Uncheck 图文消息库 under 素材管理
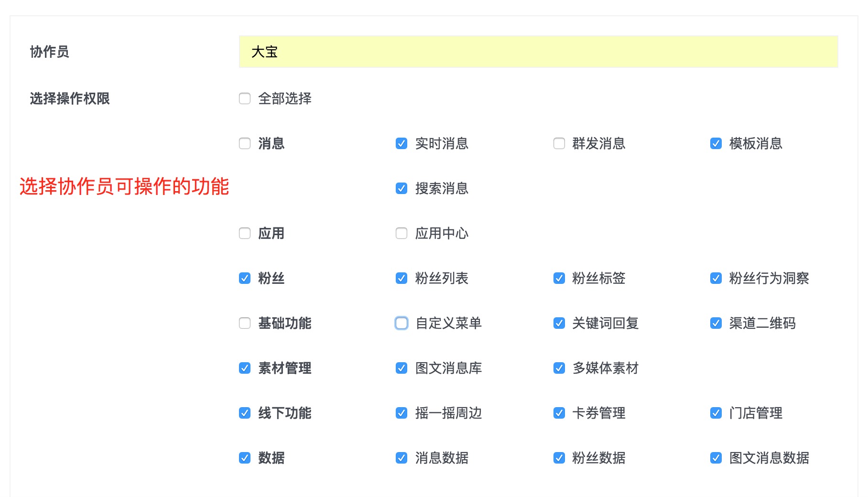The width and height of the screenshot is (868, 497). coord(401,368)
